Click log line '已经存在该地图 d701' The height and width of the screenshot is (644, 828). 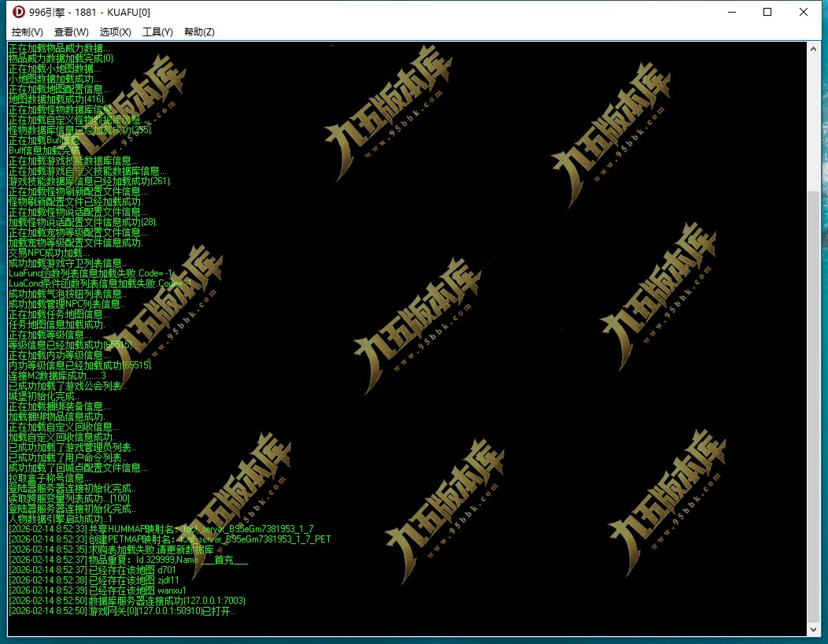[x=92, y=570]
